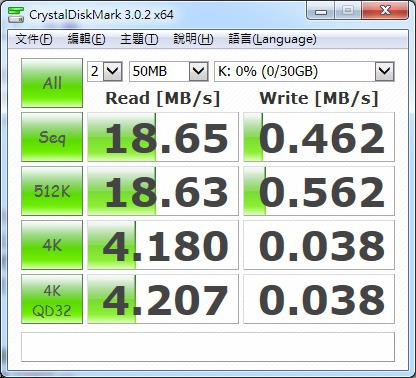This screenshot has height=378, width=416.
Task: Start all benchmarks with the All button
Action: coord(52,83)
